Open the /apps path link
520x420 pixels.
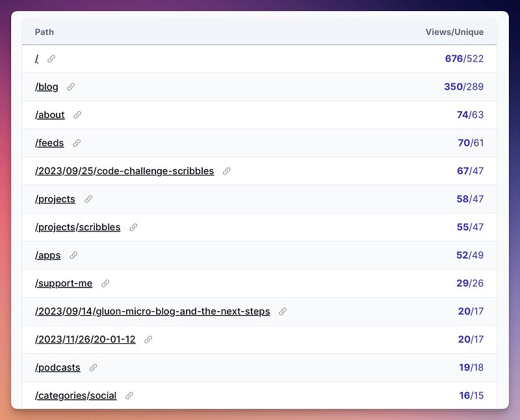47,256
